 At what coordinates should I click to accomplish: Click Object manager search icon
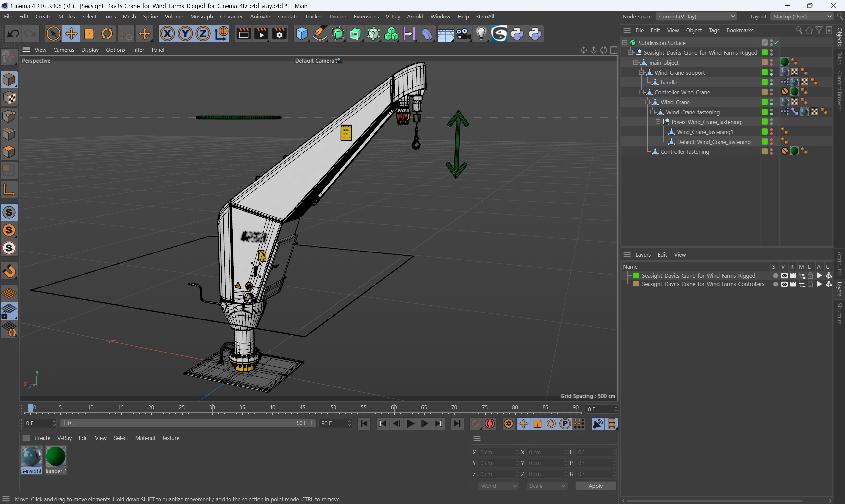click(799, 30)
